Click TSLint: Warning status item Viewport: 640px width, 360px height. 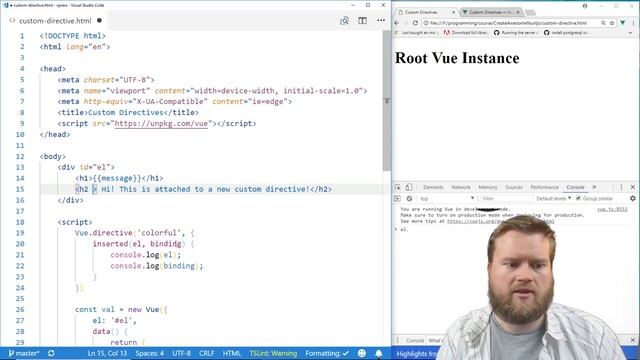[x=273, y=353]
